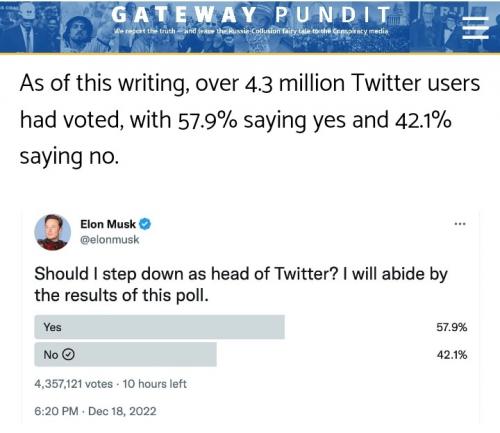
Task: Click the 4,357,121 votes count
Action: tap(73, 384)
